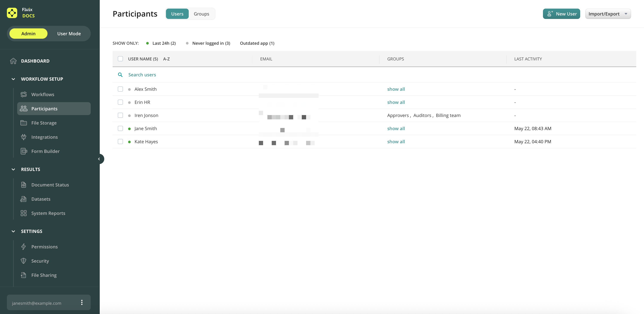Collapse the sidebar with arrow handle
The height and width of the screenshot is (314, 644).
[x=99, y=159]
